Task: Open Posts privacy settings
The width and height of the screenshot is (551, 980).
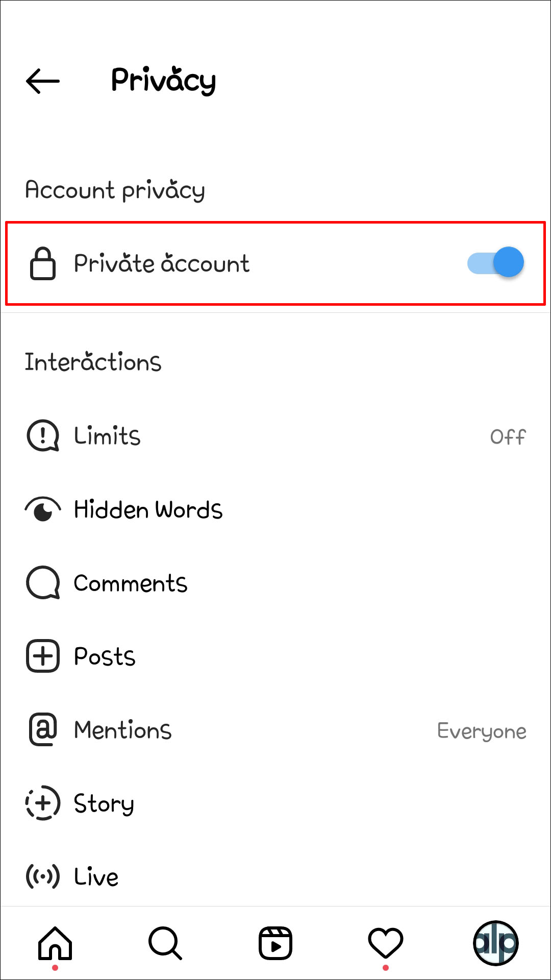Action: (x=105, y=656)
